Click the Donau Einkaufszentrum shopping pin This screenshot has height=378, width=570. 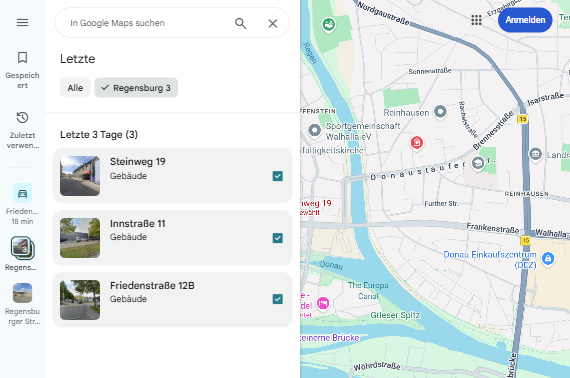548,259
